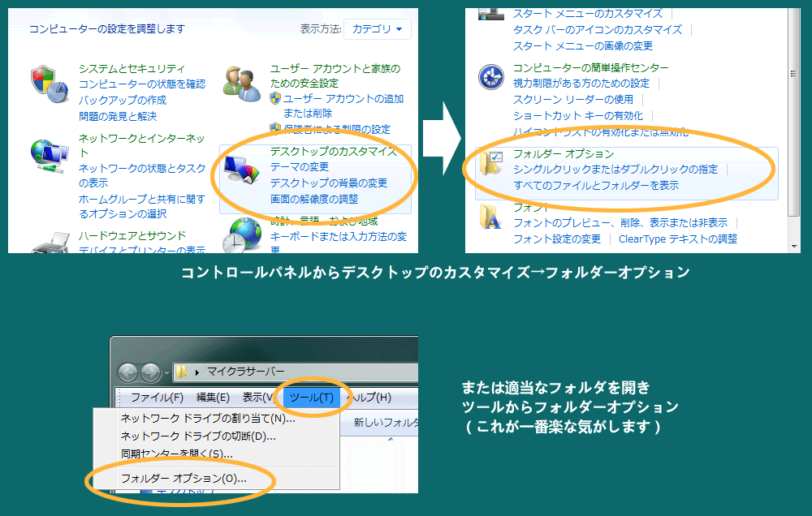The image size is (812, 516).
Task: Open the 編集(E) menu
Action: pyautogui.click(x=213, y=398)
